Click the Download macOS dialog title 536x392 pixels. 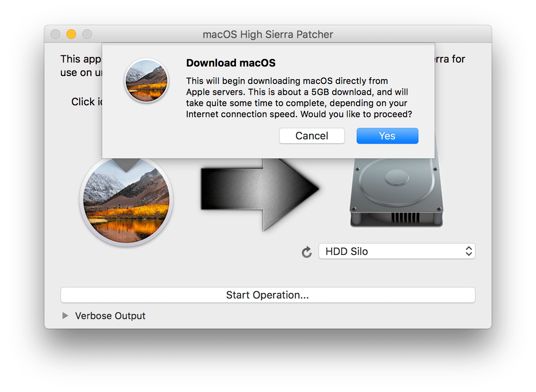click(231, 63)
